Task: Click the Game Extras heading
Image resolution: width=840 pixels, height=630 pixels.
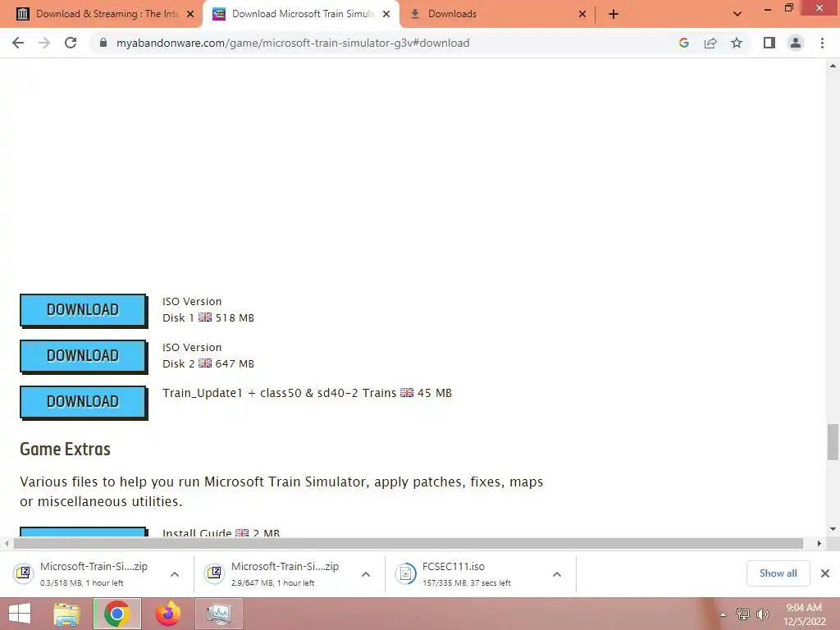Action: click(65, 449)
